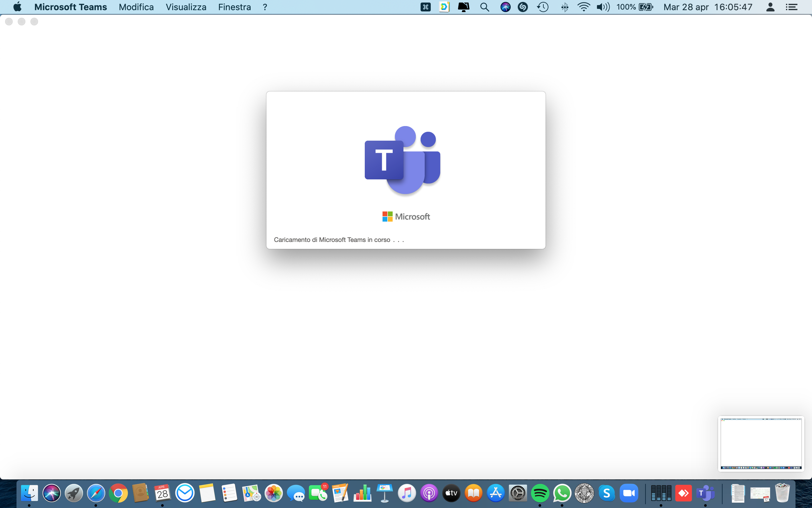Viewport: 812px width, 508px height.
Task: Open Numbers from the Dock
Action: coord(362,493)
